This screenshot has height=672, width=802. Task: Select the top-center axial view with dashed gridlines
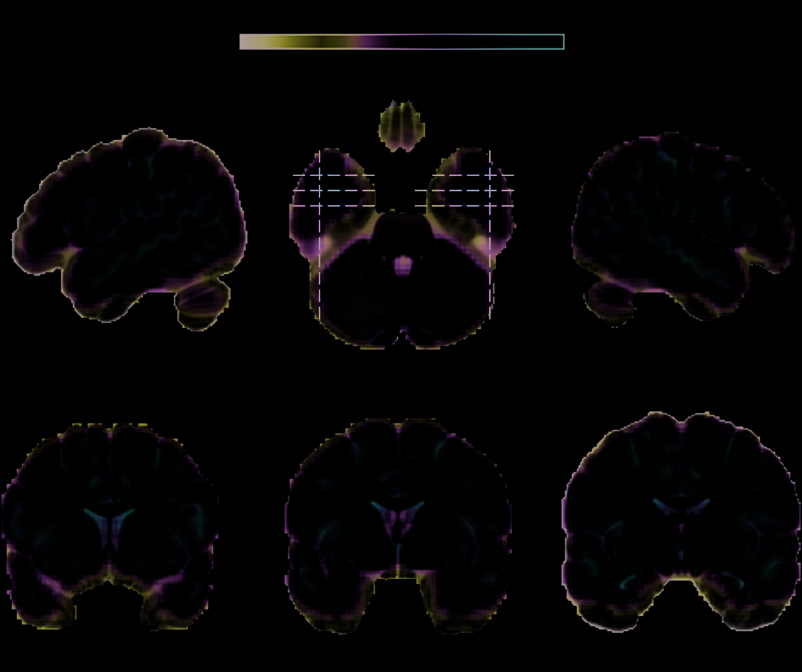coord(402,248)
